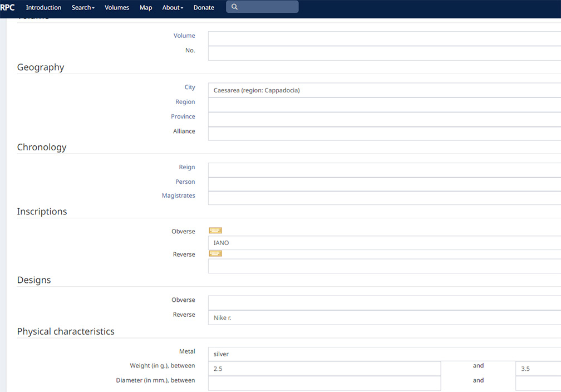Click the Volume input field

click(x=385, y=38)
